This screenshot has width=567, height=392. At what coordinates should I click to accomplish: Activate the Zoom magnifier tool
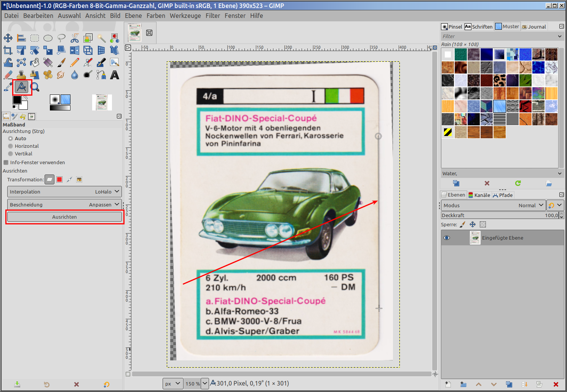tap(35, 87)
